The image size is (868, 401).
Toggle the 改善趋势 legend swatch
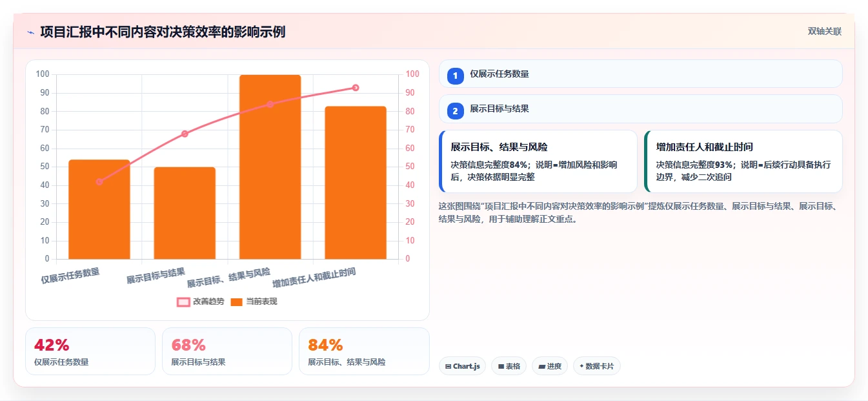[183, 302]
